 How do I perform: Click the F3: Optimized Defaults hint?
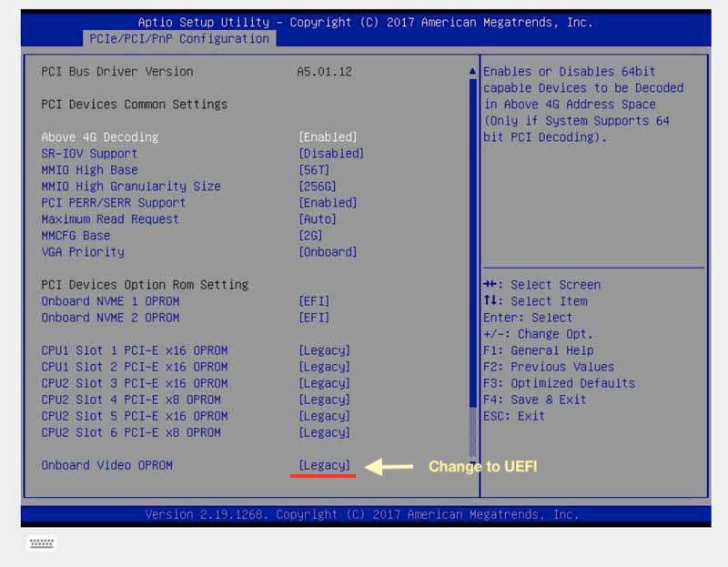[x=559, y=383]
